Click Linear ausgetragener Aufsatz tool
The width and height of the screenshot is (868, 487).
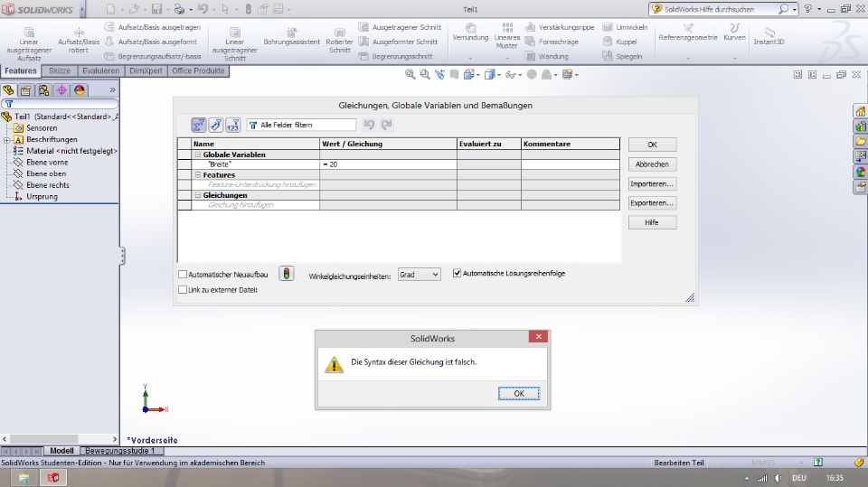click(x=29, y=43)
